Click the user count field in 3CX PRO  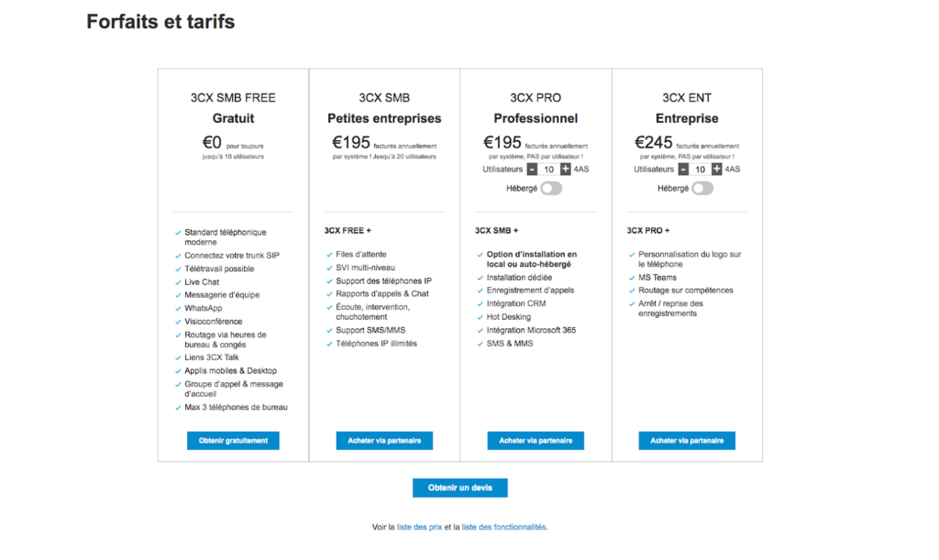tap(548, 170)
